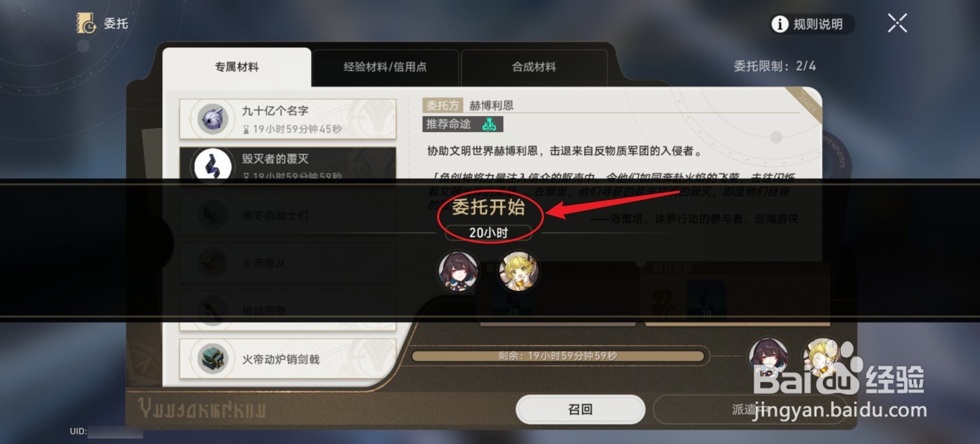Open the 规则说明 info icon

[x=780, y=24]
